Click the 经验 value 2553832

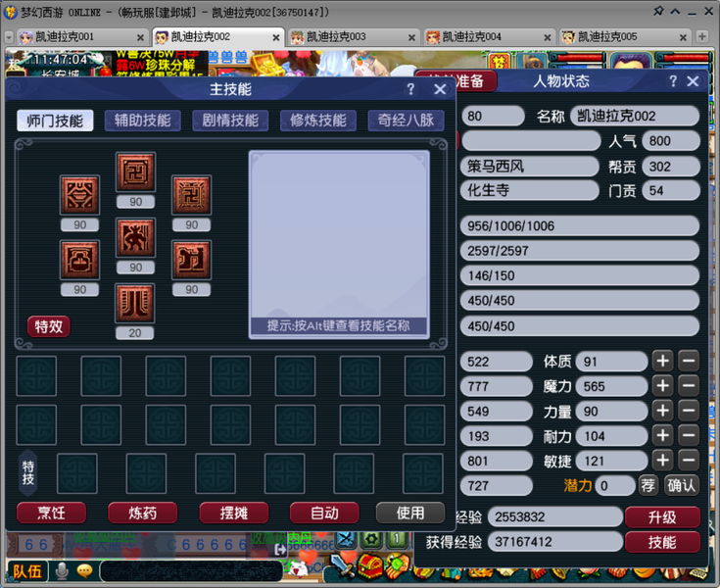coord(555,517)
